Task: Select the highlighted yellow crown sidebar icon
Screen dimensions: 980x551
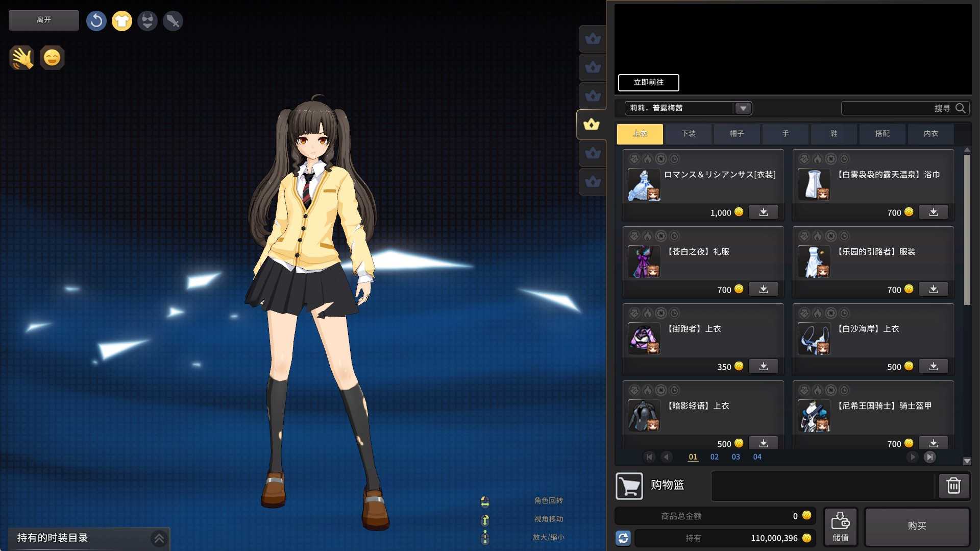Action: pyautogui.click(x=592, y=124)
